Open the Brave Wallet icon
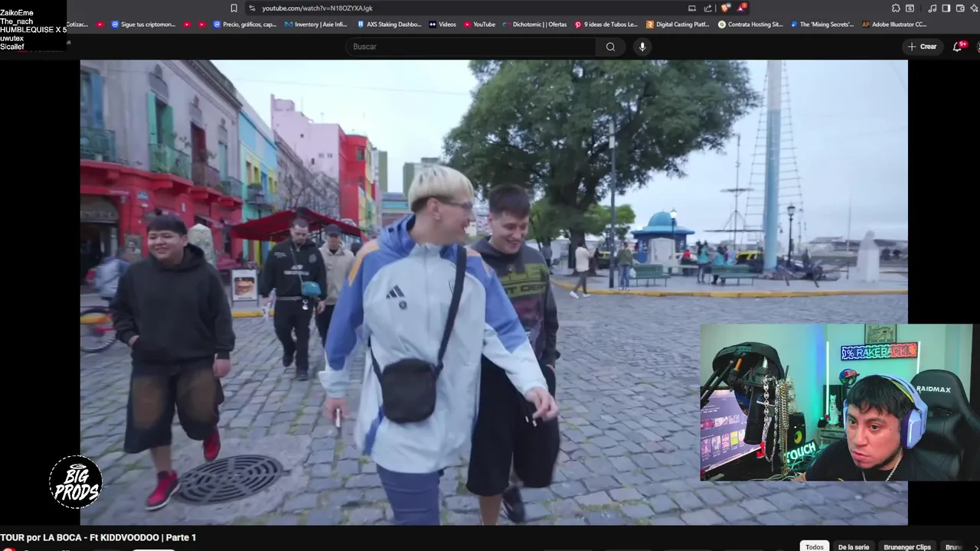 point(960,8)
